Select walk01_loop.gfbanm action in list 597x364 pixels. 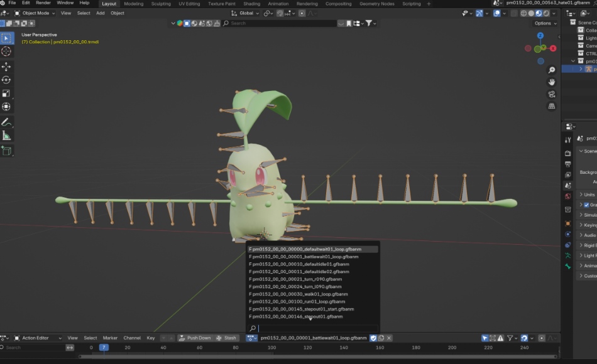(x=313, y=294)
